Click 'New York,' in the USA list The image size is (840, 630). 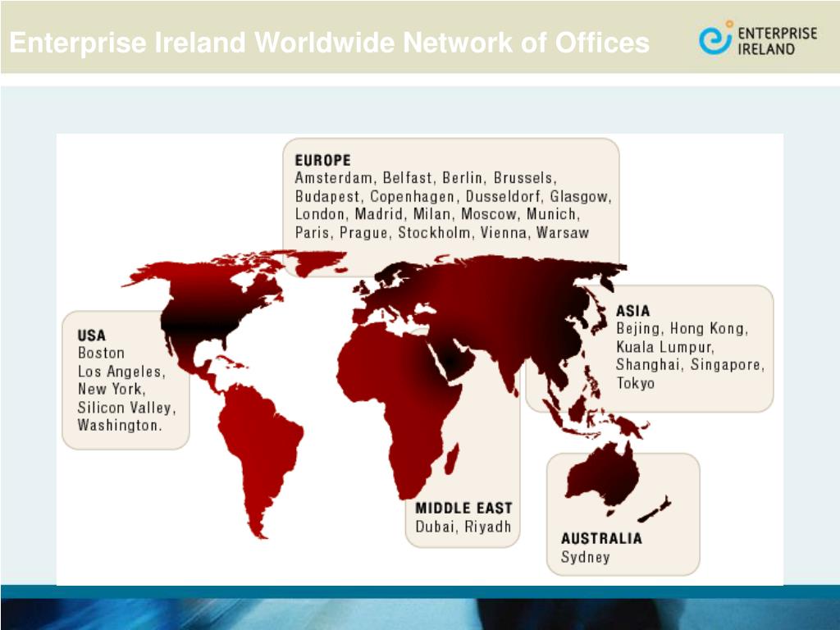click(112, 389)
